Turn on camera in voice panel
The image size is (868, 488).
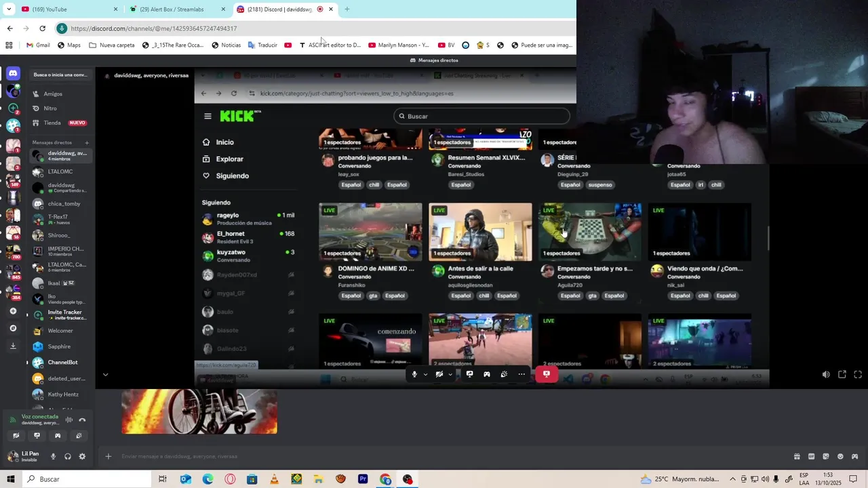pyautogui.click(x=16, y=436)
